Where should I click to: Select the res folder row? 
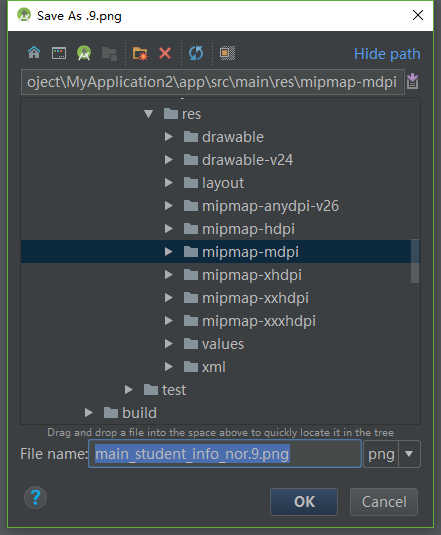[x=182, y=114]
